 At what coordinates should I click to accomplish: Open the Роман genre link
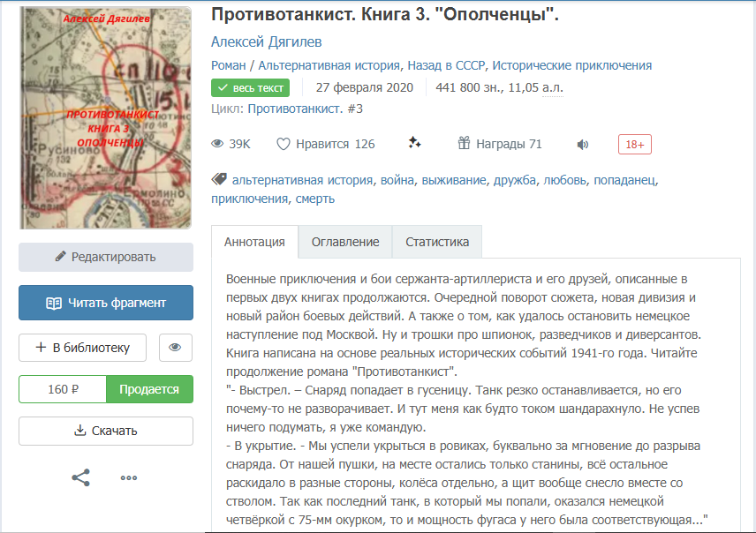[x=229, y=65]
